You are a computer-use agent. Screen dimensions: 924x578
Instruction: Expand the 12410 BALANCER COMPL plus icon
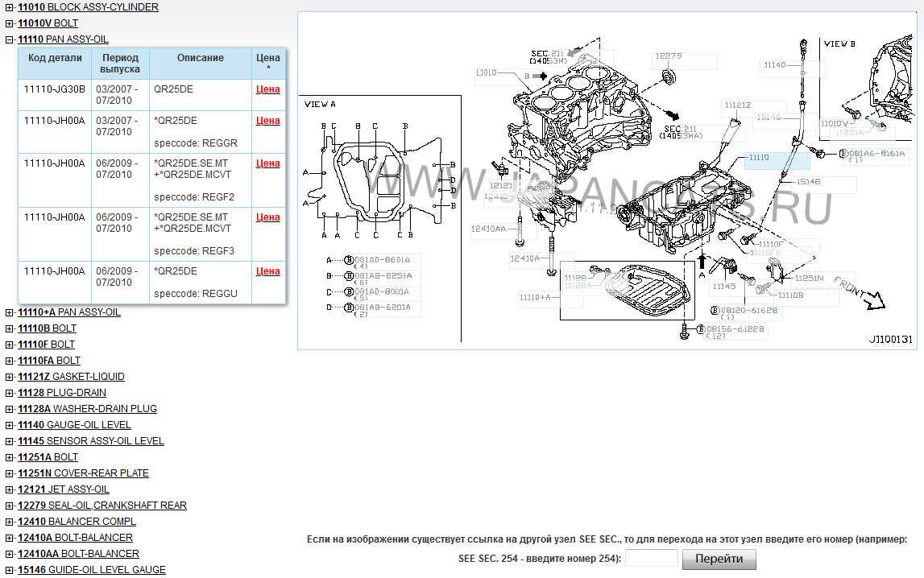tap(9, 522)
